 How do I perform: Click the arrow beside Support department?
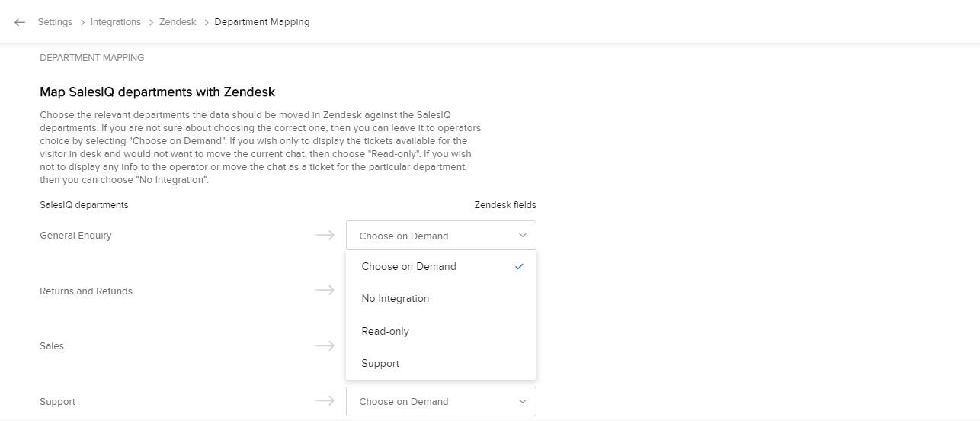point(325,401)
